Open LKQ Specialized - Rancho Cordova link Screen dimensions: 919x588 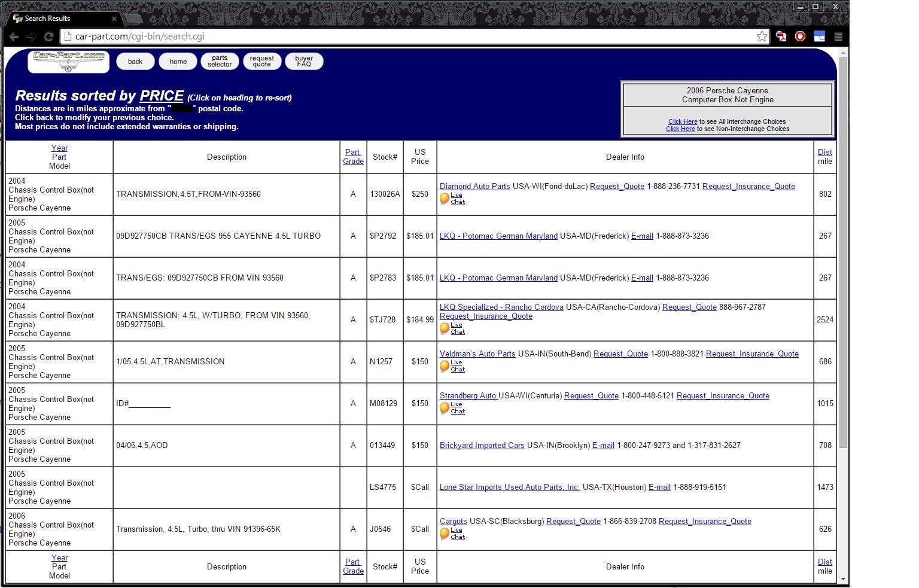coord(501,307)
